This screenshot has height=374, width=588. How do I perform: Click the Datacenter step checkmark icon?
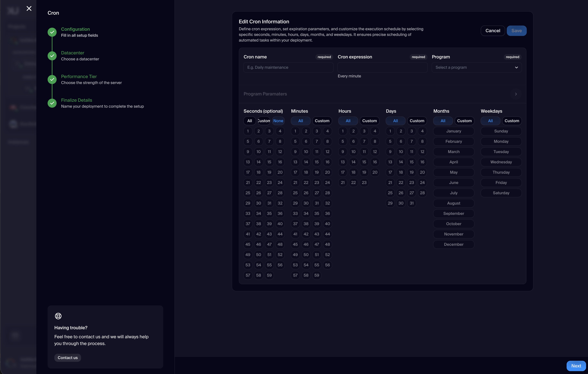coord(52,56)
